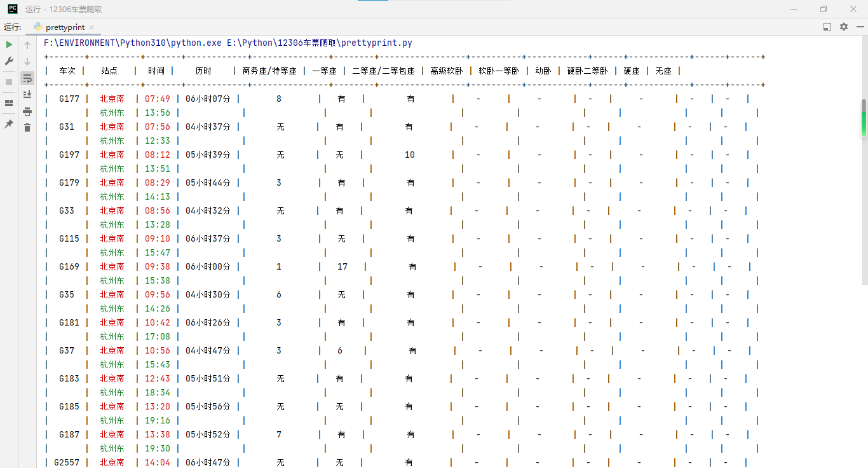Click the 站点 column header
Viewport: 868px width, 468px height.
[109, 71]
